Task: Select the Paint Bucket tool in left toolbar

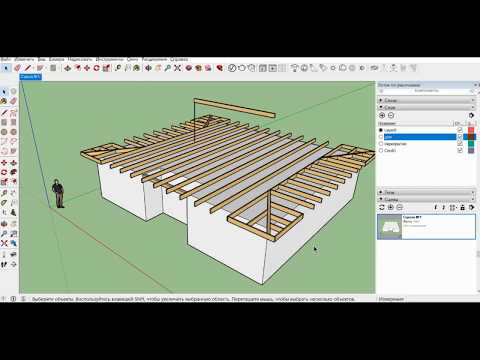Action: [4, 101]
